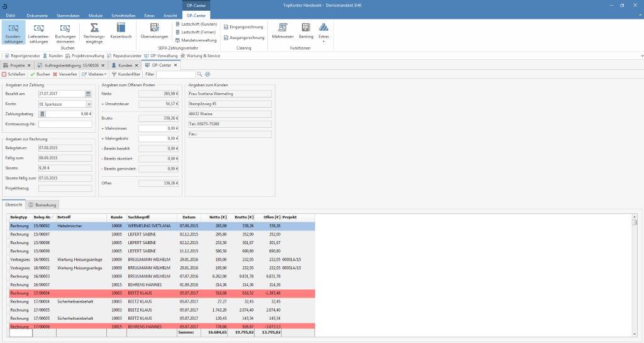Focus the Filter text field
644x343 pixels.
176,74
